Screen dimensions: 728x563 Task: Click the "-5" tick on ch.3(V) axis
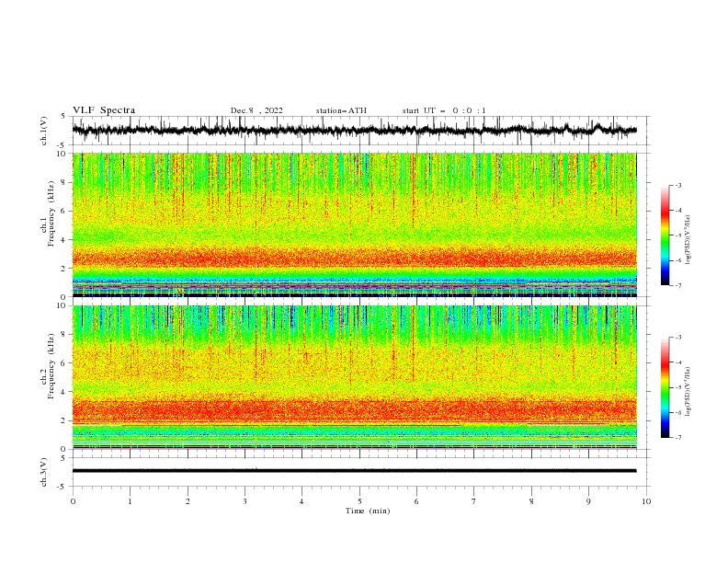click(x=63, y=487)
